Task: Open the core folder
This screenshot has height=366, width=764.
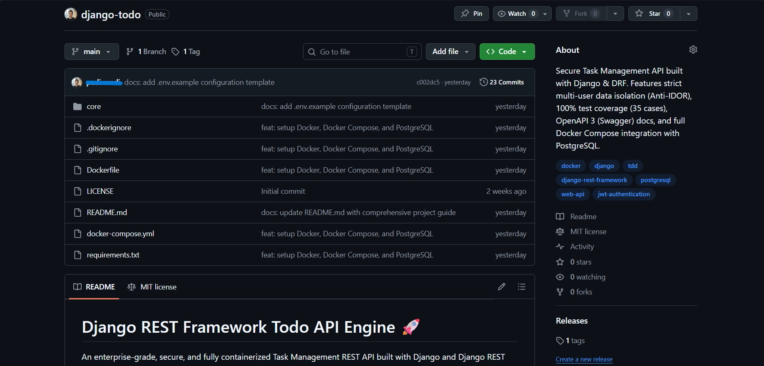Action: coord(94,106)
